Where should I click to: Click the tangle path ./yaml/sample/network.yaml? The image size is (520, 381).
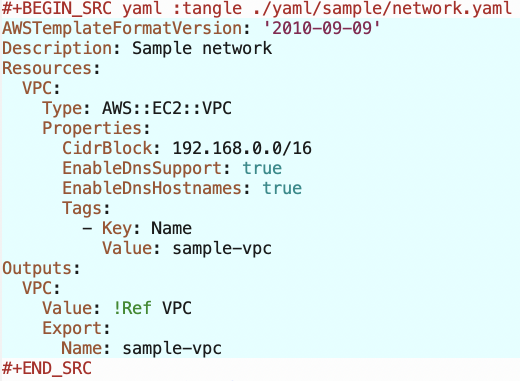[382, 9]
